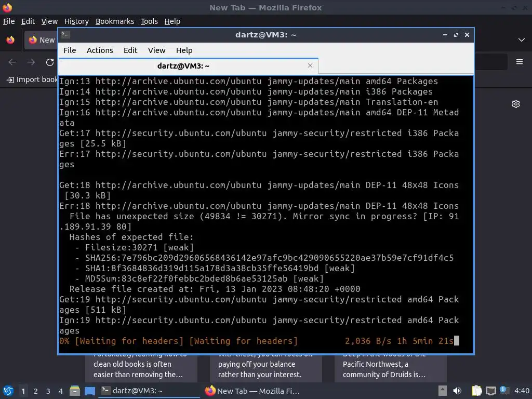Open the network connection tray icon
The width and height of the screenshot is (532, 399).
[491, 391]
